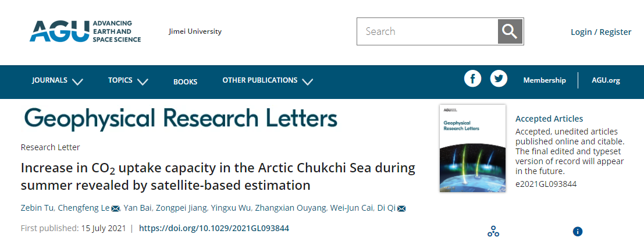Expand the Other Publications dropdown

pos(268,80)
